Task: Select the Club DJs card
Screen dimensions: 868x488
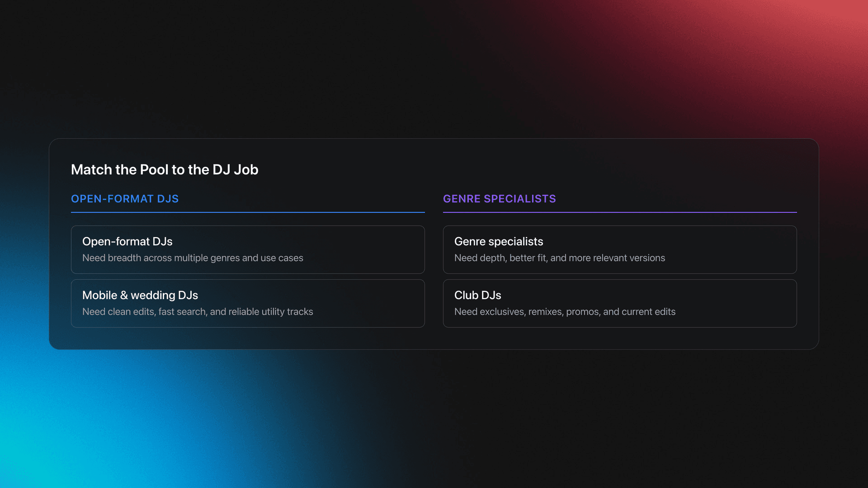Action: coord(620,303)
